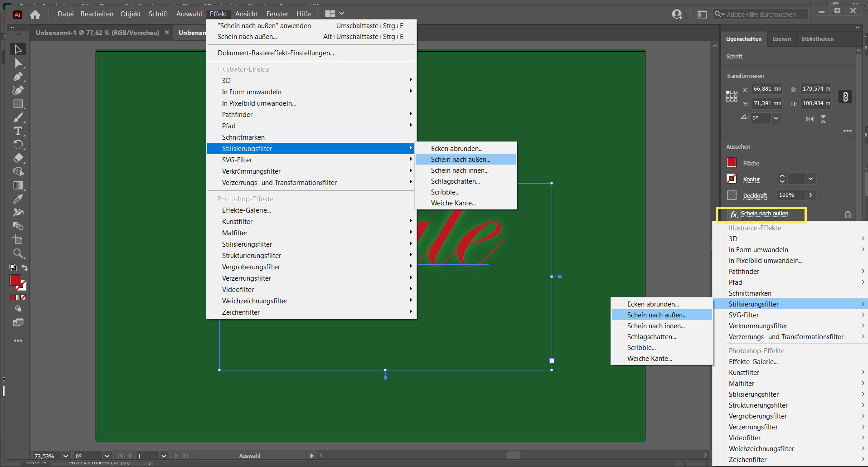Click the Home icon in top bar
Screen dimensions: 868x467
coord(35,15)
